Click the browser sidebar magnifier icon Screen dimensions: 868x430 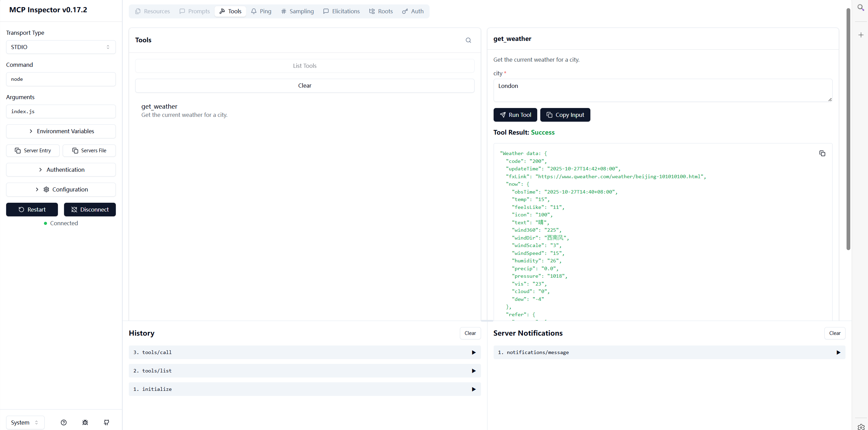pos(861,7)
